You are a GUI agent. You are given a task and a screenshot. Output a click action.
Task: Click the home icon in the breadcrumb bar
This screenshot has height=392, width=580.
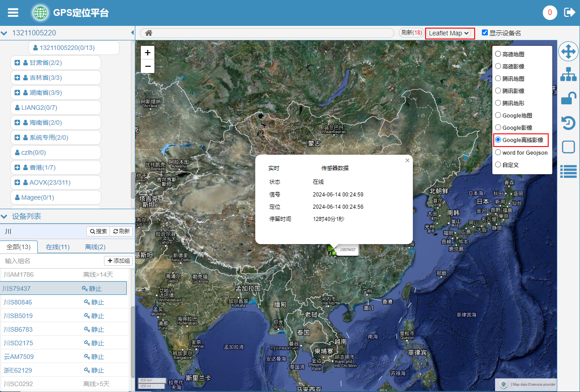click(x=149, y=33)
